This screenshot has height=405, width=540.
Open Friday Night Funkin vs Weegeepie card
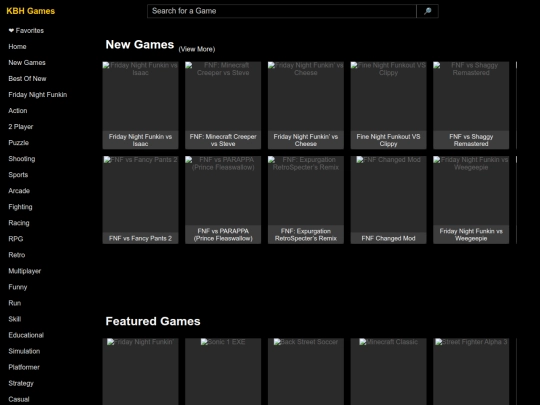point(471,200)
